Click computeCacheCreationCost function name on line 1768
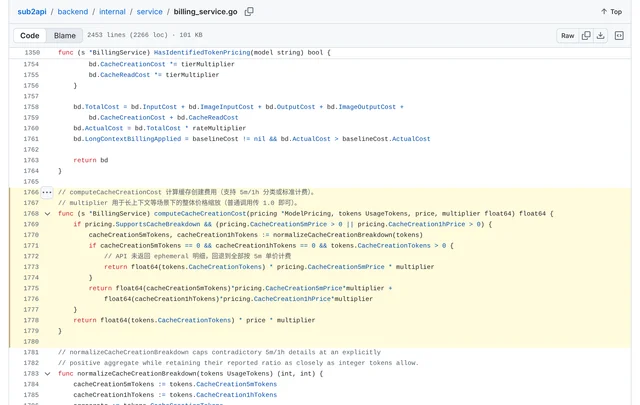 200,214
